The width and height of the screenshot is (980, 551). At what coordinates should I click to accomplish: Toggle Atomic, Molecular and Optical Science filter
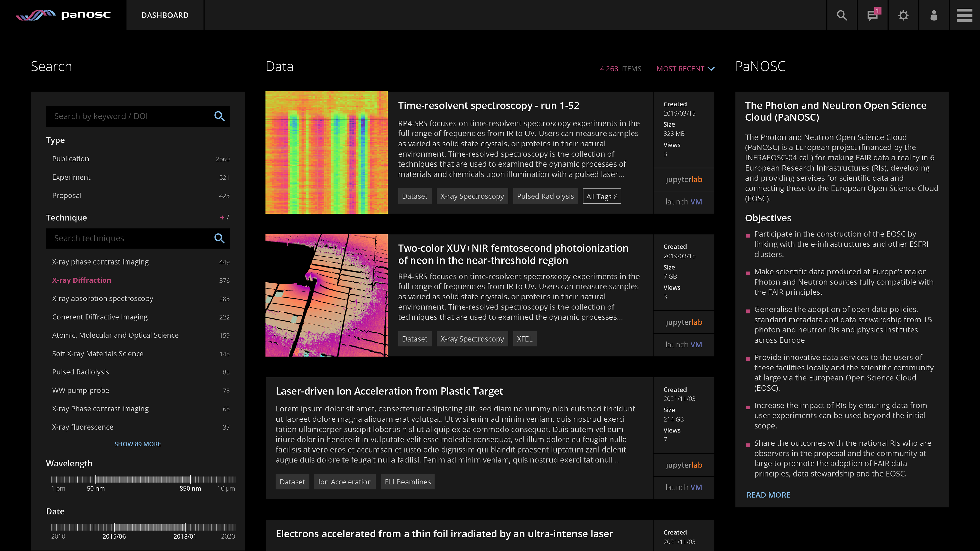pos(141,335)
